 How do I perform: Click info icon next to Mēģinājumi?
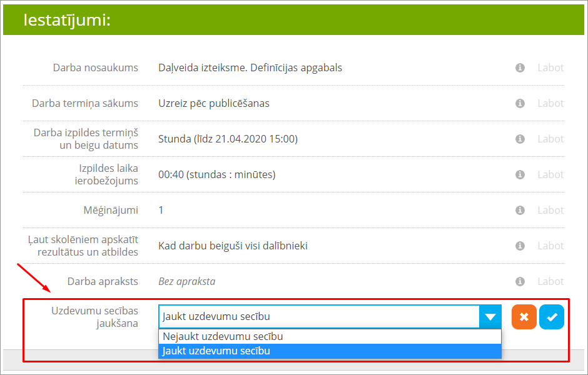(x=520, y=210)
